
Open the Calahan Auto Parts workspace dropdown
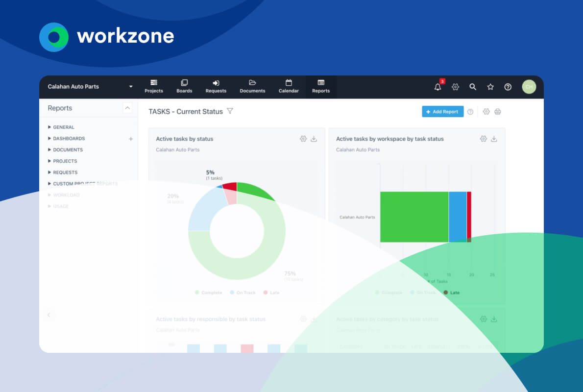tap(130, 86)
